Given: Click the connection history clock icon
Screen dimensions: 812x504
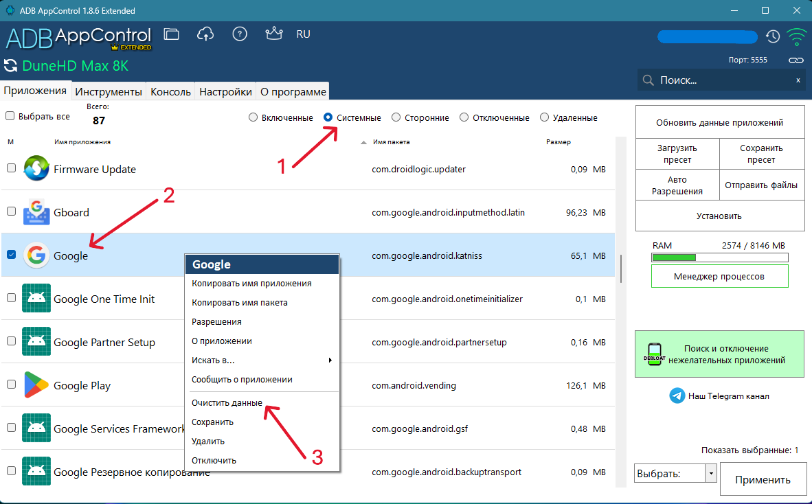Looking at the screenshot, I should click(x=773, y=36).
